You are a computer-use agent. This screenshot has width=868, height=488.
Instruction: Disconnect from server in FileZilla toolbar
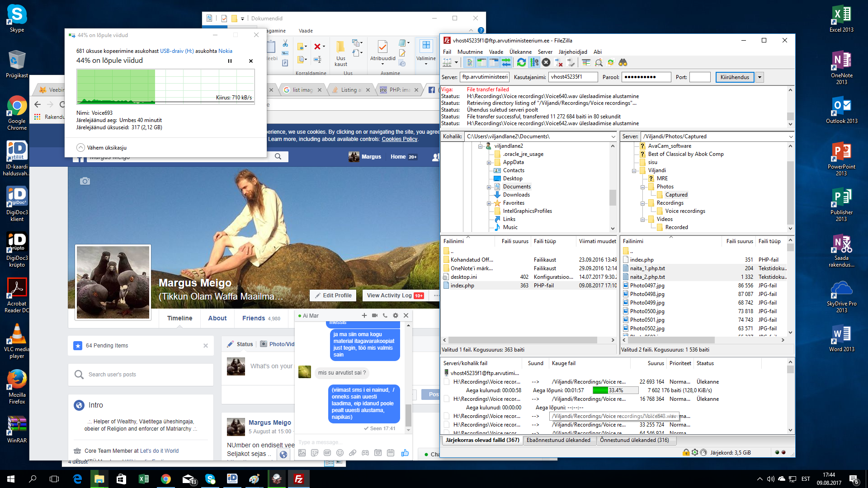559,62
